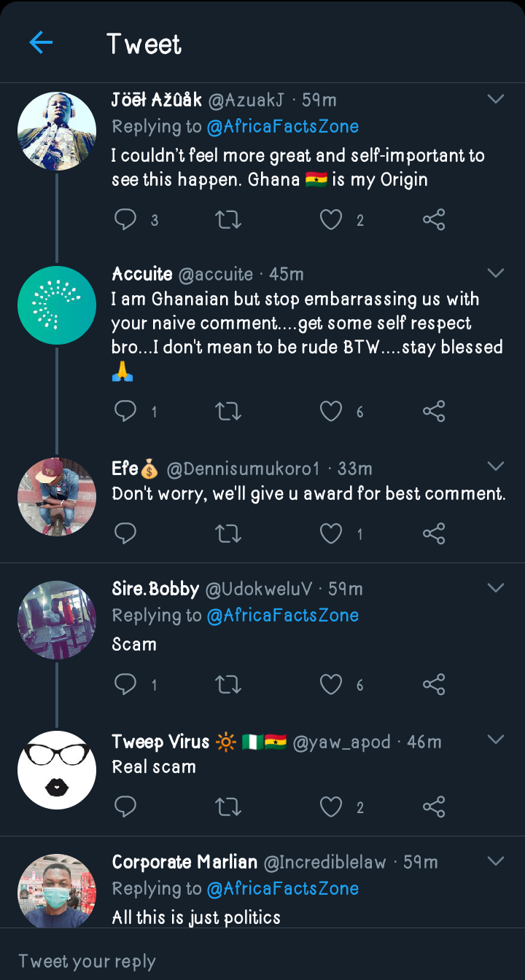The width and height of the screenshot is (525, 980).
Task: Retweet Accuite's reply
Action: pos(229,412)
